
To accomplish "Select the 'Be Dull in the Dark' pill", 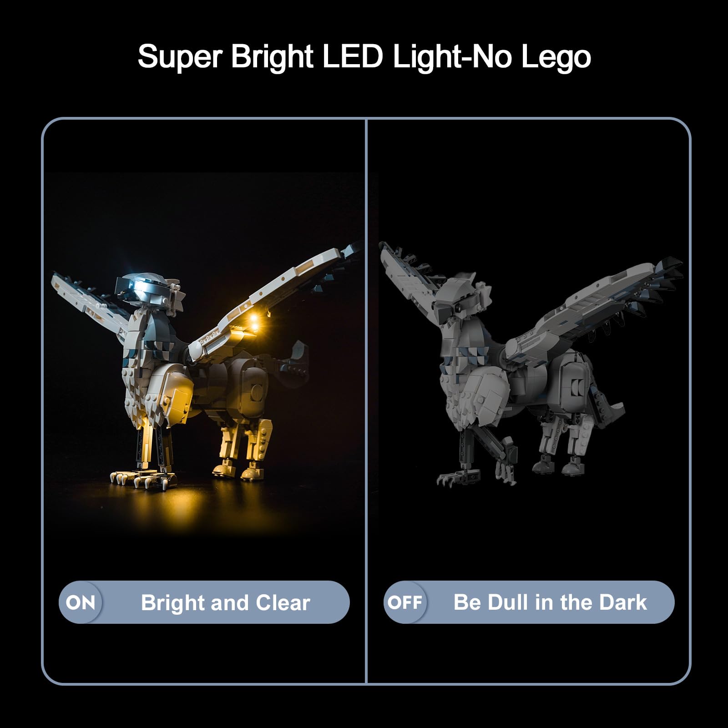I will [x=529, y=602].
